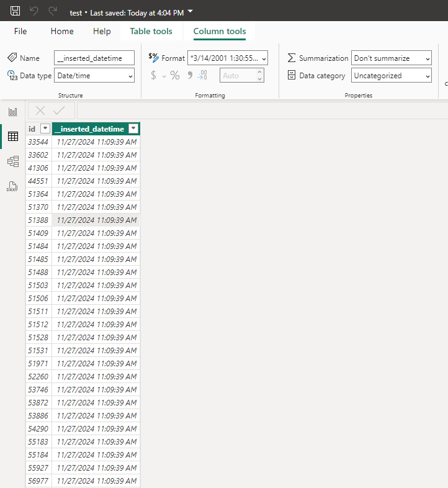Click the cell with id 41306

pos(38,168)
